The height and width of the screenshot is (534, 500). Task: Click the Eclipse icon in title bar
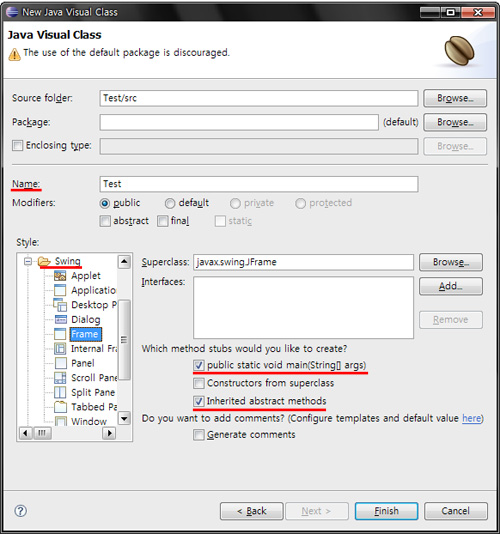click(x=12, y=12)
